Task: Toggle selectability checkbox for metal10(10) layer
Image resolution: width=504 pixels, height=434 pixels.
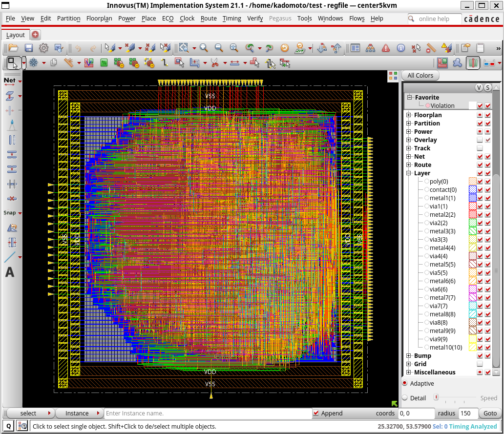Action: point(488,347)
